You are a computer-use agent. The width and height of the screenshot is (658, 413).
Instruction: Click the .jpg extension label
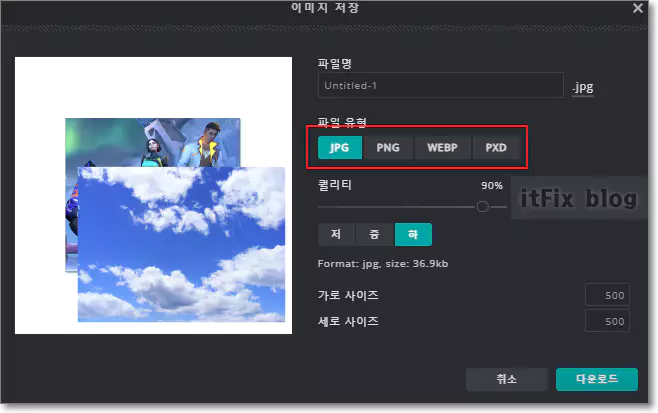583,87
